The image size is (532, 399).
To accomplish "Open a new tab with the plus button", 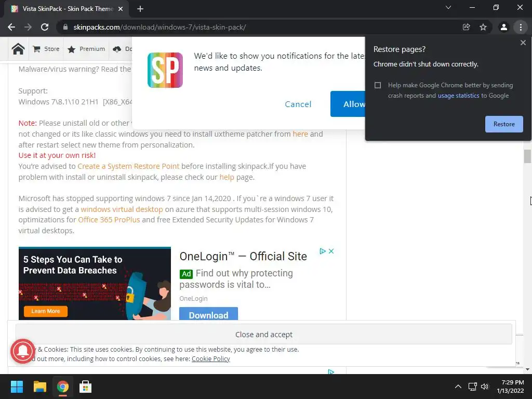I will coord(140,9).
